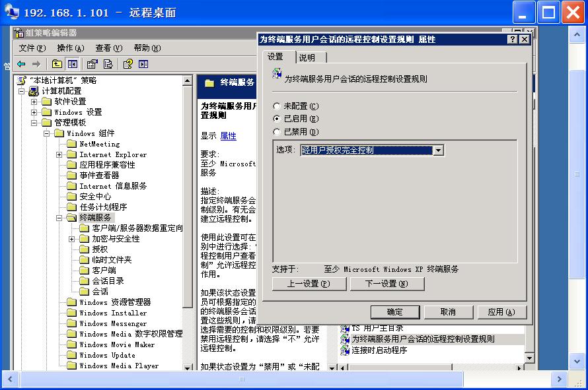Screen dimensions: 588x390
Task: Select the Windows Movie Maker tree item
Action: pyautogui.click(x=117, y=344)
